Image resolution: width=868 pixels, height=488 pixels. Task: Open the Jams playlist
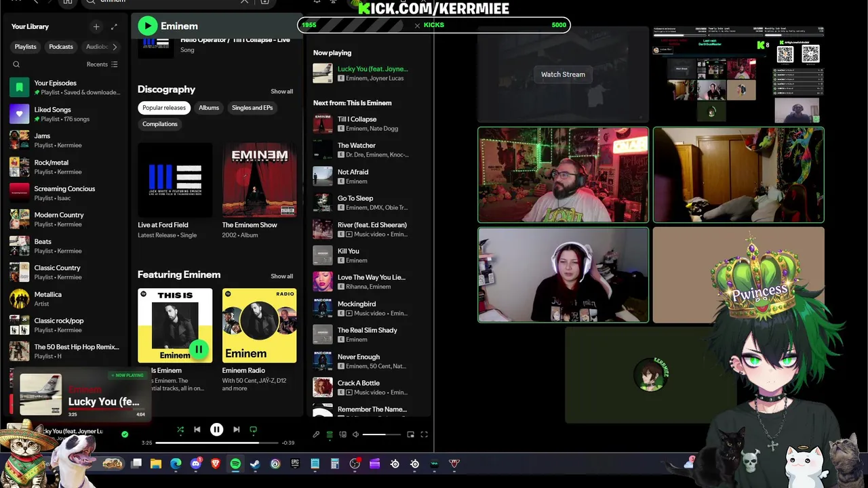[65, 140]
